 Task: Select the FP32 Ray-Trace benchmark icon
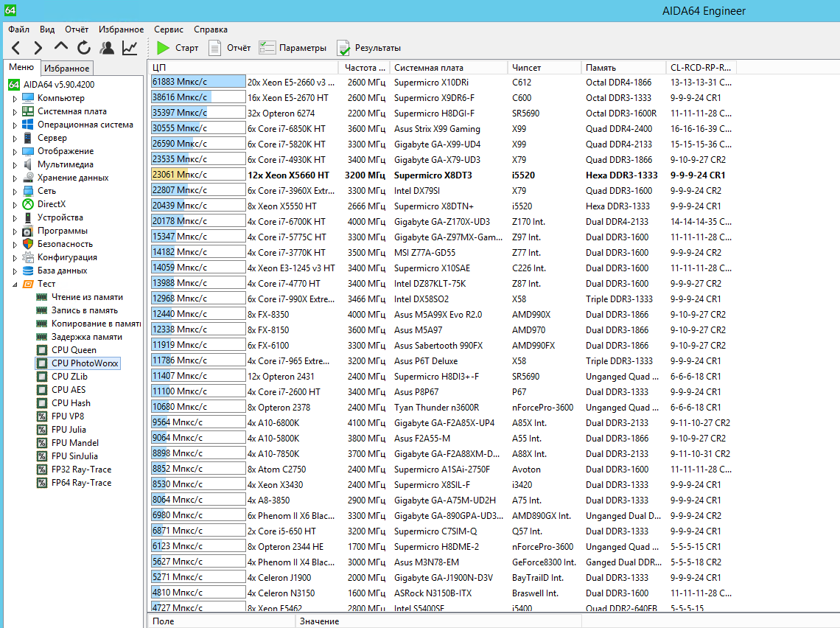point(42,470)
